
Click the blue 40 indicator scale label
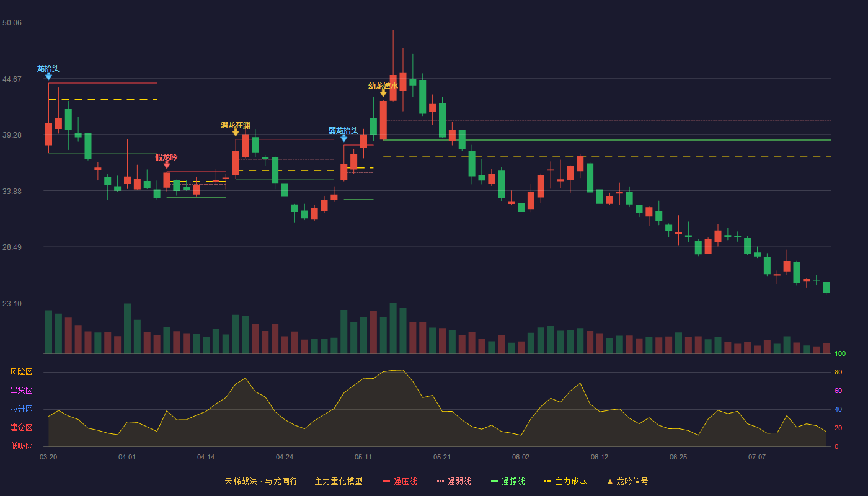(838, 409)
